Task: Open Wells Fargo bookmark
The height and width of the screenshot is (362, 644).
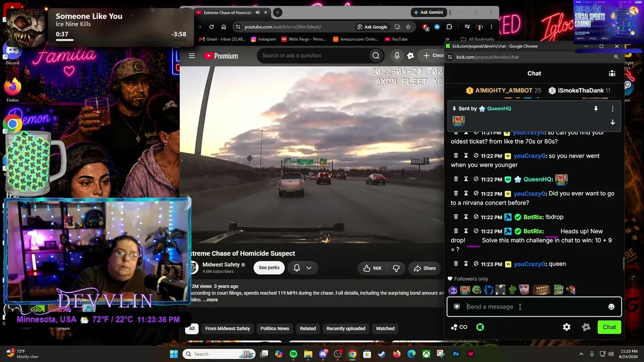Action: (x=304, y=39)
